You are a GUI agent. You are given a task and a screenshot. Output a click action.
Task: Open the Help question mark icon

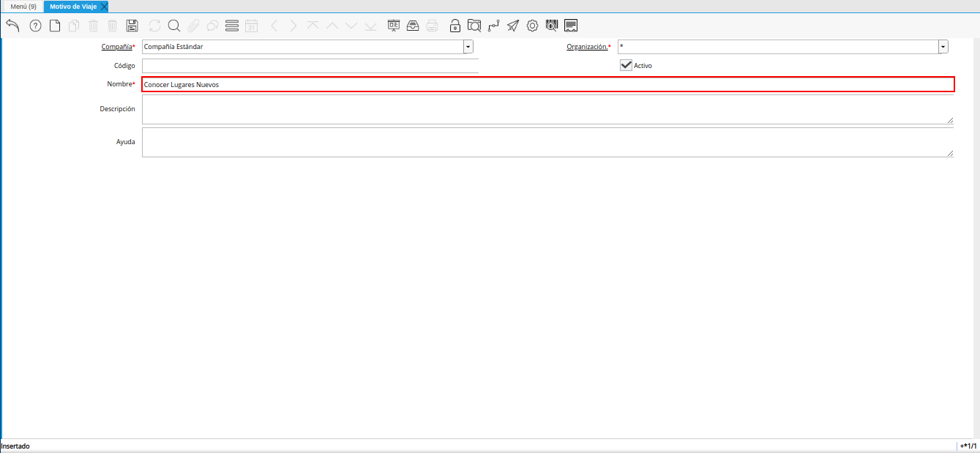coord(35,26)
